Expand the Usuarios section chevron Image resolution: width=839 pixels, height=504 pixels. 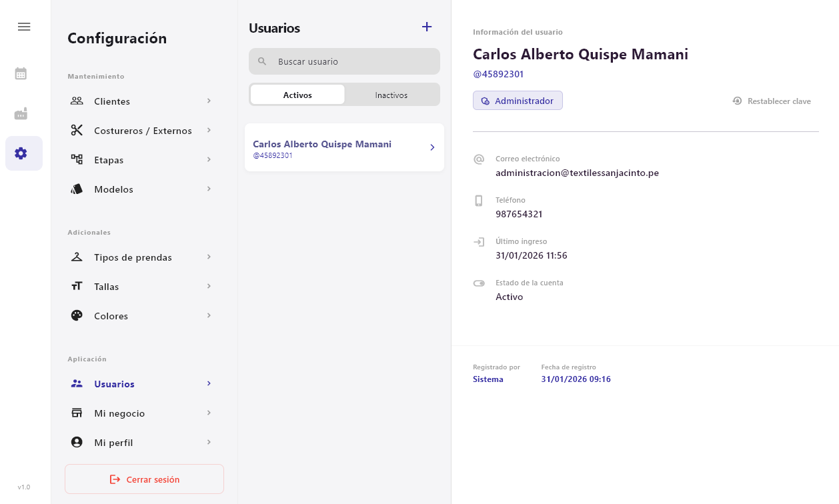click(209, 384)
